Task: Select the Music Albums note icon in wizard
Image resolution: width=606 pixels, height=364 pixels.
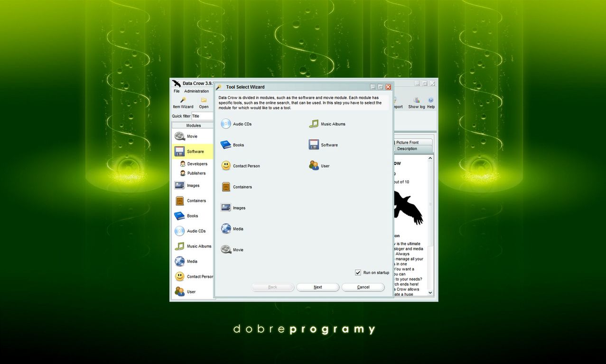Action: pos(314,124)
